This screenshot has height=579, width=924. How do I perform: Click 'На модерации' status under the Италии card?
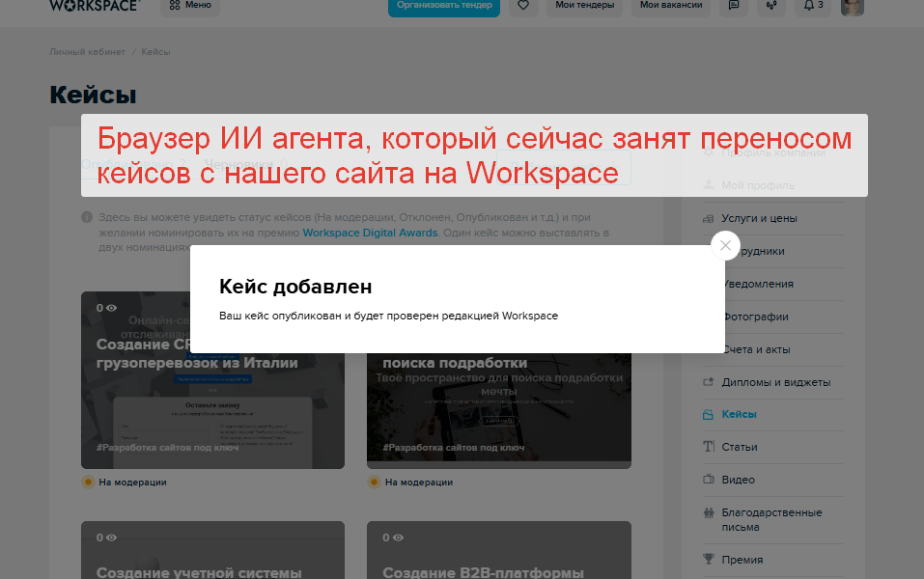pyautogui.click(x=132, y=482)
